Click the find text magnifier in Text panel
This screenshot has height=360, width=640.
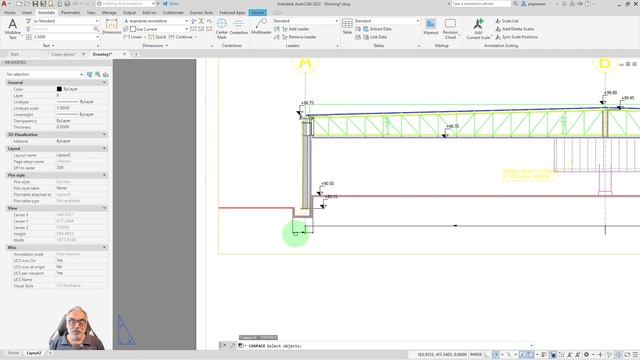[96, 29]
